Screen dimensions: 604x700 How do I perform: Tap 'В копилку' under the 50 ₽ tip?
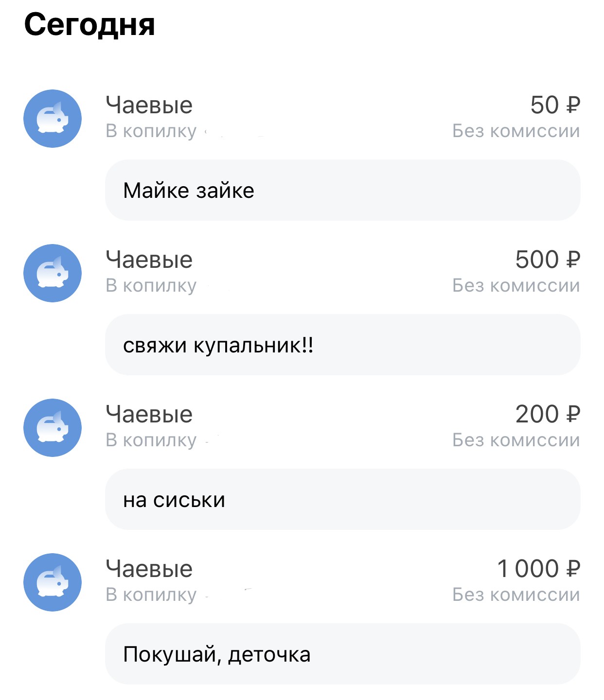click(x=151, y=131)
